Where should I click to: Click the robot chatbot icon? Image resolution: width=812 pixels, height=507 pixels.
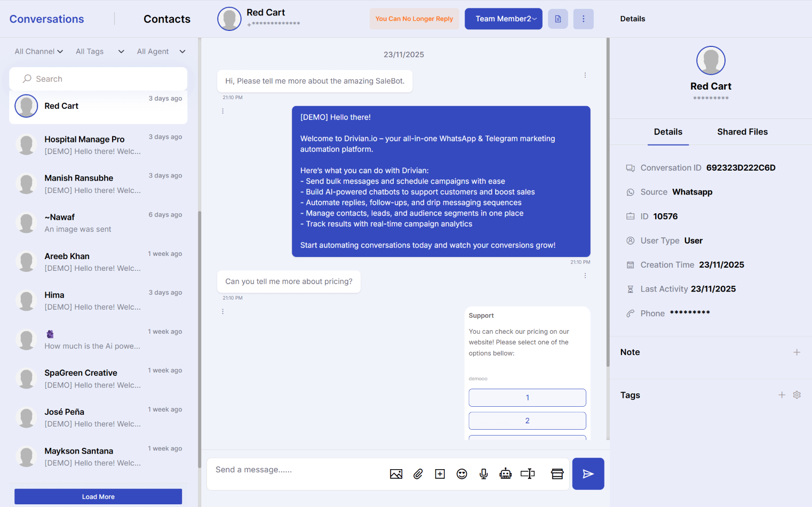point(505,473)
